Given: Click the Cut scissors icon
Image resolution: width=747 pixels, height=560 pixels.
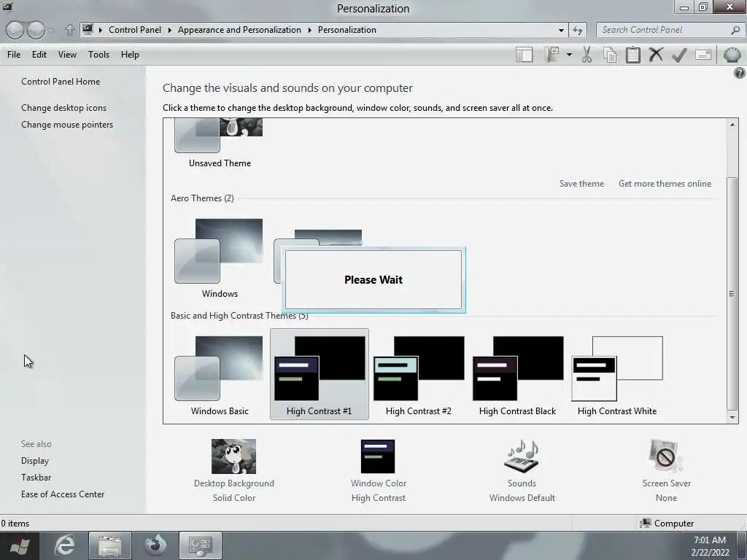Looking at the screenshot, I should tap(587, 55).
